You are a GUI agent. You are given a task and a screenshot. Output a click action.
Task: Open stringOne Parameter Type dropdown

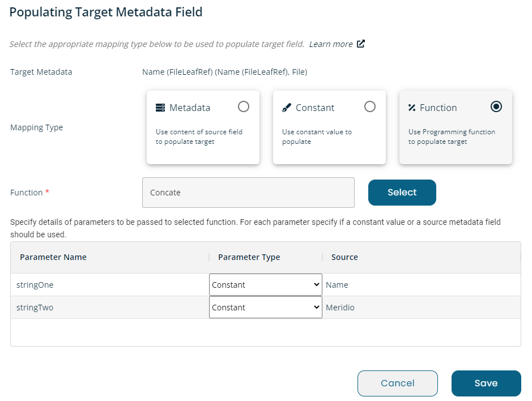click(266, 285)
